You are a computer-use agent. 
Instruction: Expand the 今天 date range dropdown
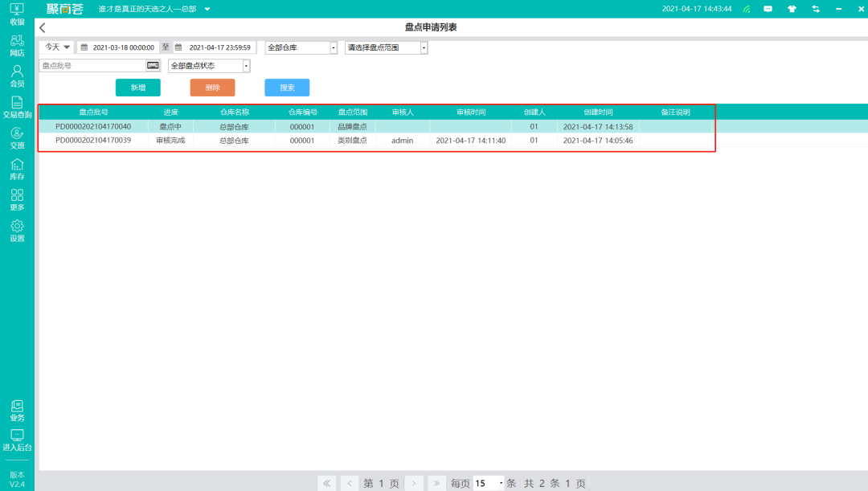pyautogui.click(x=57, y=47)
